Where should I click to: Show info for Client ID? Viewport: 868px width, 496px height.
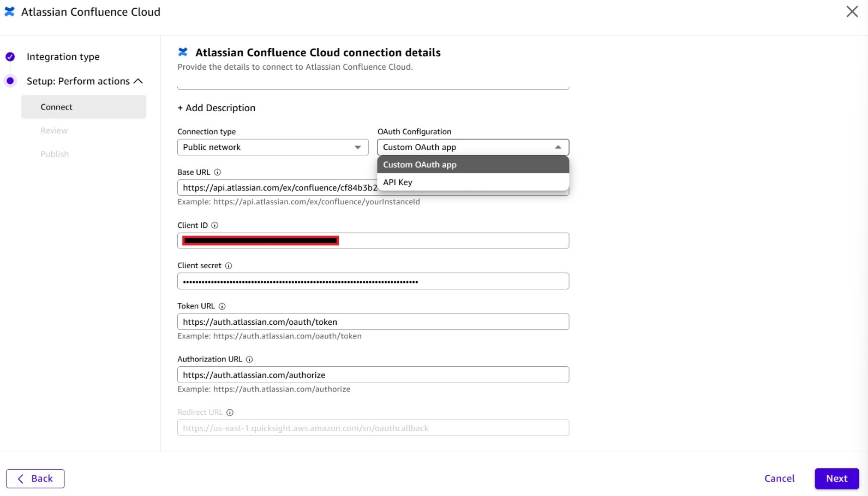214,225
